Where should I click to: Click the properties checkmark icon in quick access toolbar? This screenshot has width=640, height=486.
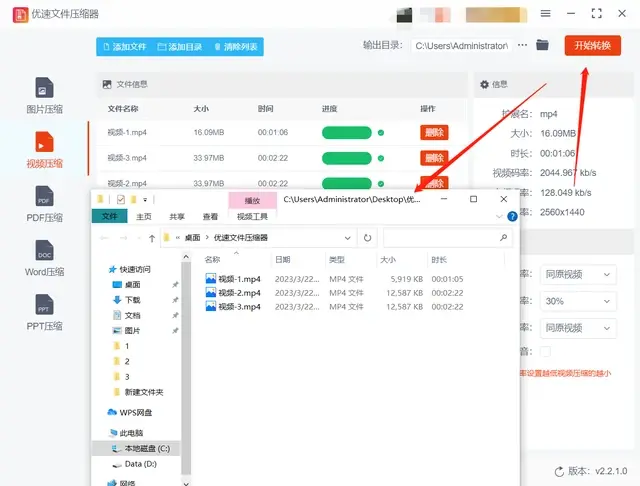pos(120,200)
